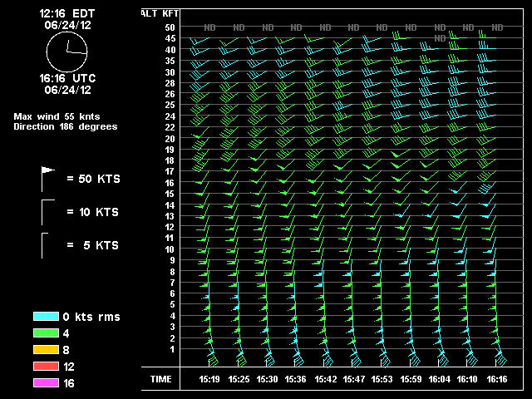Viewport: 532px width, 399px height.
Task: Click the wind barb at 40 kft, 16:16
Action: pyautogui.click(x=487, y=45)
